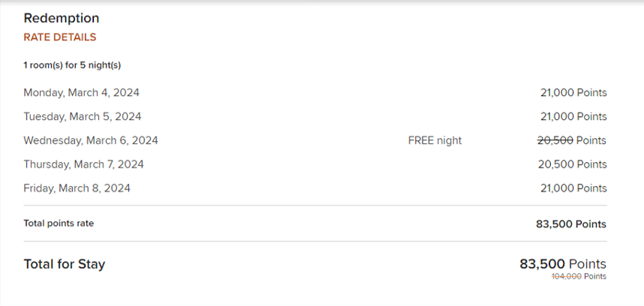The width and height of the screenshot is (644, 306).
Task: Click the crossed-out 104,000 Points amount
Action: [x=579, y=277]
